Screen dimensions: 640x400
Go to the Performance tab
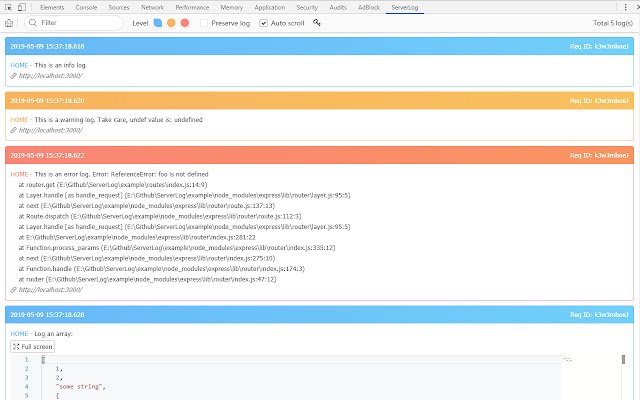click(192, 7)
